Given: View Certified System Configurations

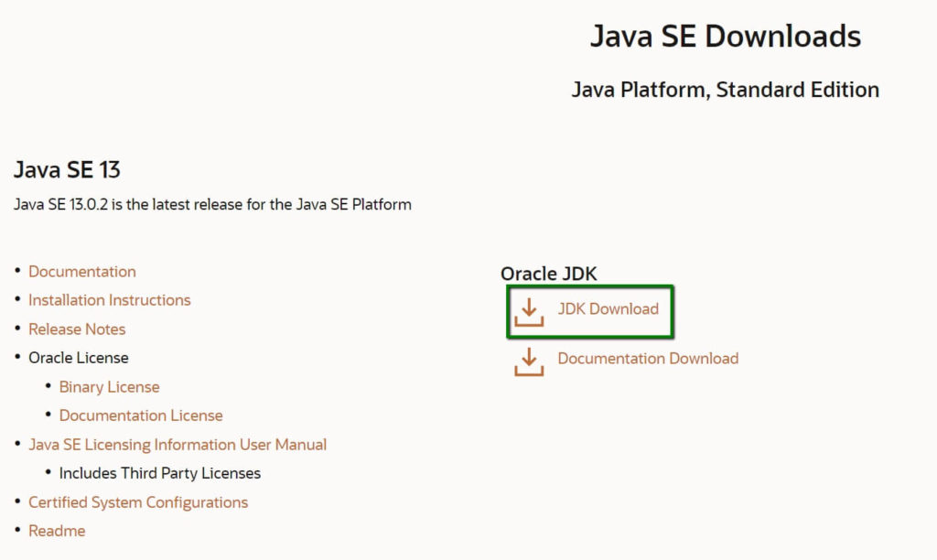Looking at the screenshot, I should tap(138, 501).
